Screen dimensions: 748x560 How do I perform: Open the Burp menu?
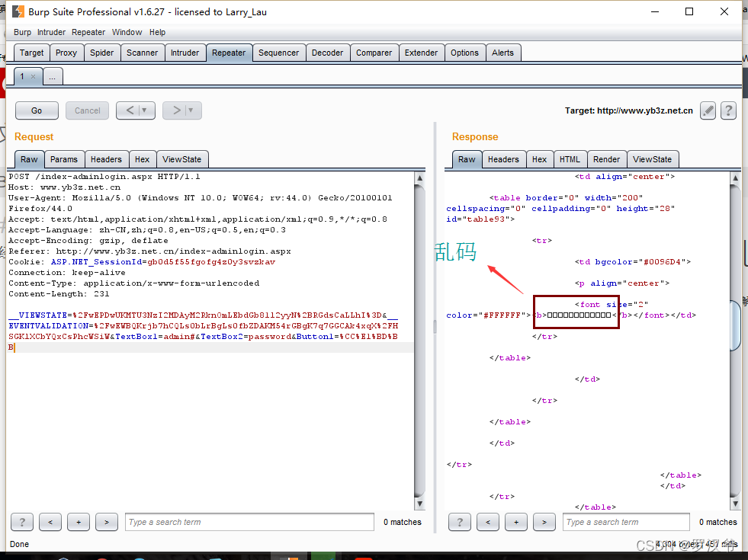pyautogui.click(x=22, y=33)
